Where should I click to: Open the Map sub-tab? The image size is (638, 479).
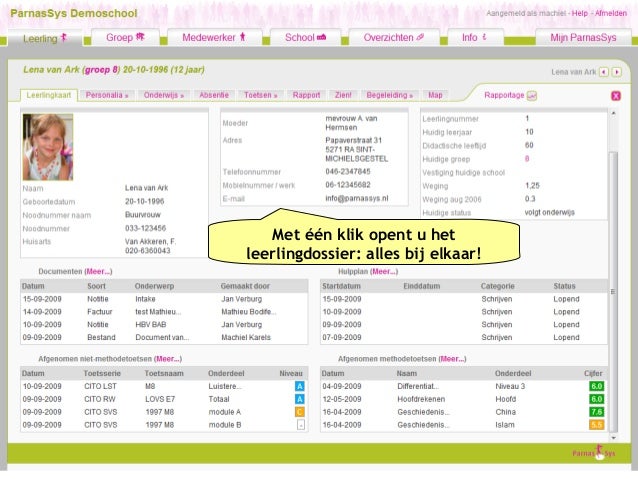point(435,95)
